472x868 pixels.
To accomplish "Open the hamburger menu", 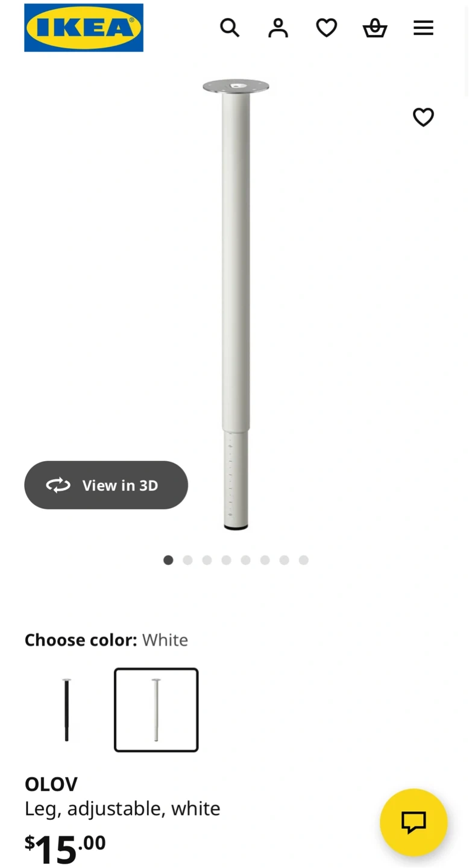I will tap(423, 28).
